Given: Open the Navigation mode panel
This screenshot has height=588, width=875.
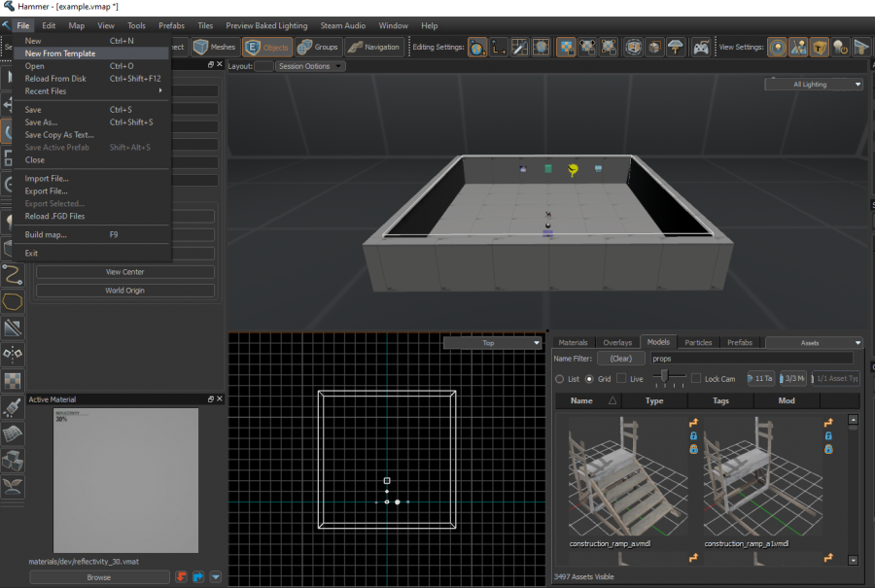Looking at the screenshot, I should coord(376,46).
